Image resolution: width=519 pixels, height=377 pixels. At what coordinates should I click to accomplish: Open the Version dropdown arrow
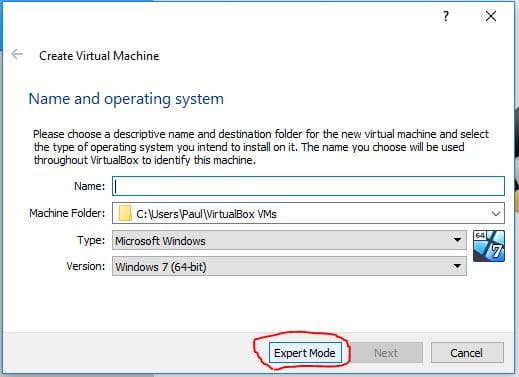pyautogui.click(x=457, y=266)
